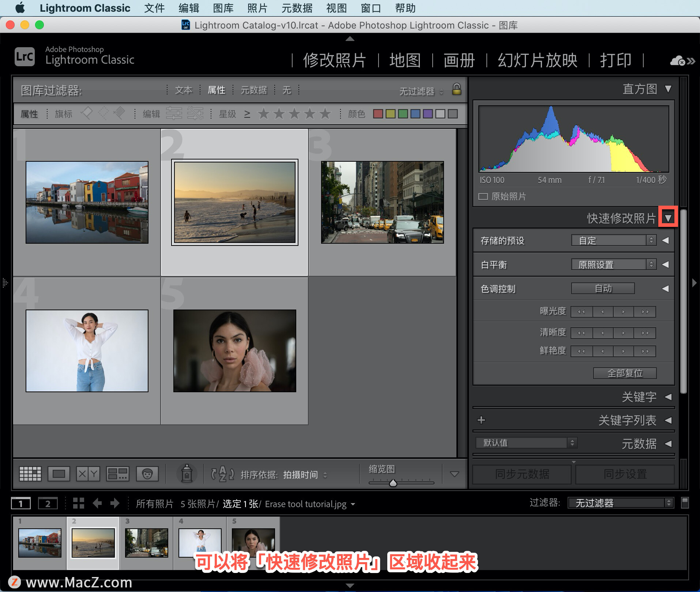Expand the 关键字 panel
Screen dimensions: 700x592
pyautogui.click(x=668, y=397)
